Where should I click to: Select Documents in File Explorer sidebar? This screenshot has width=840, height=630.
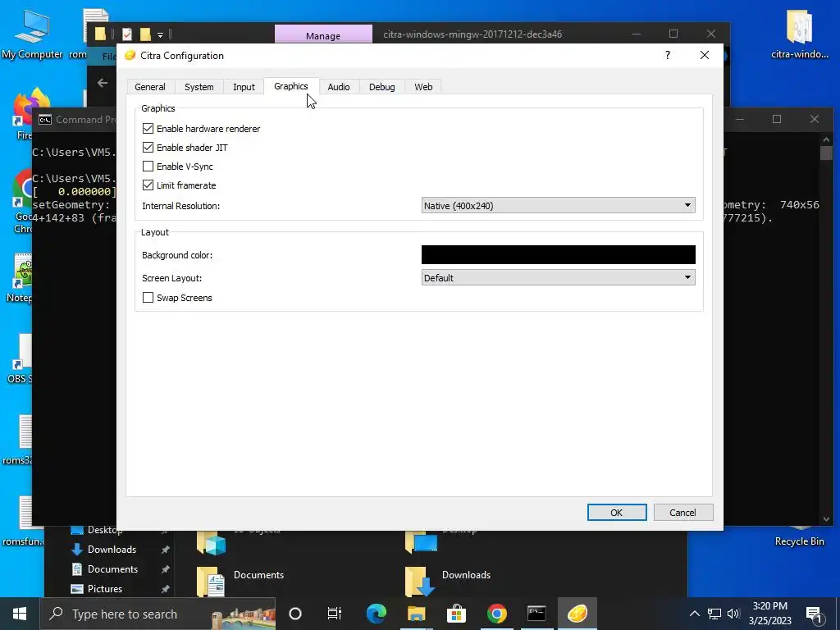point(112,569)
